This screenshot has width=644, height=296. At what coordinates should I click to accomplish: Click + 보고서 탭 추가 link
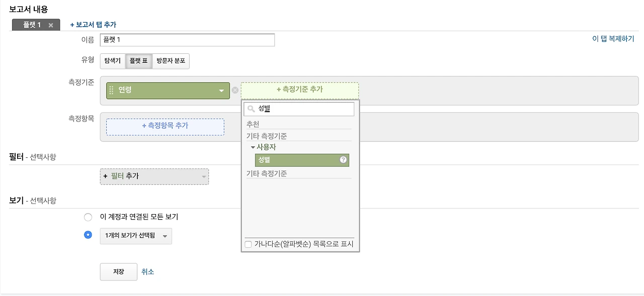pyautogui.click(x=93, y=25)
